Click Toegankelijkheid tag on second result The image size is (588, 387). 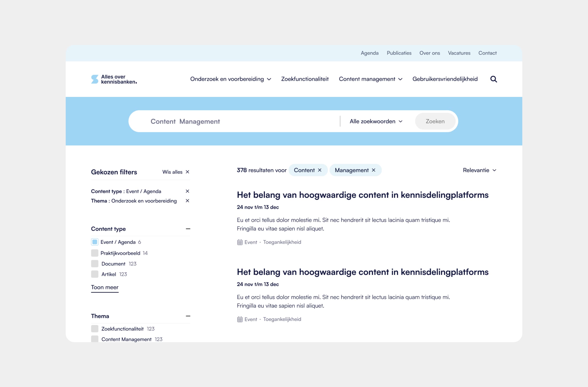coord(282,320)
